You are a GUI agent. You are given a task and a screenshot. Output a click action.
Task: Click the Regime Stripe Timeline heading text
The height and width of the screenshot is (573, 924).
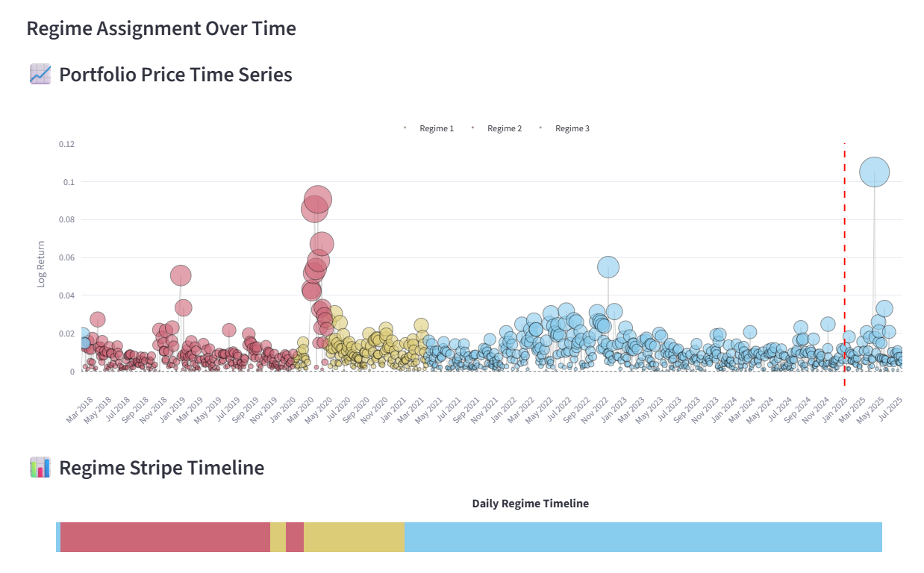tap(161, 468)
